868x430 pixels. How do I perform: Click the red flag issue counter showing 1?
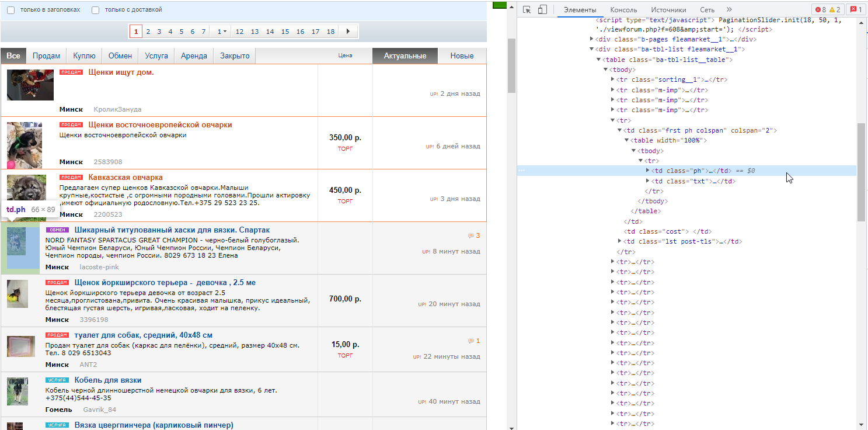856,10
